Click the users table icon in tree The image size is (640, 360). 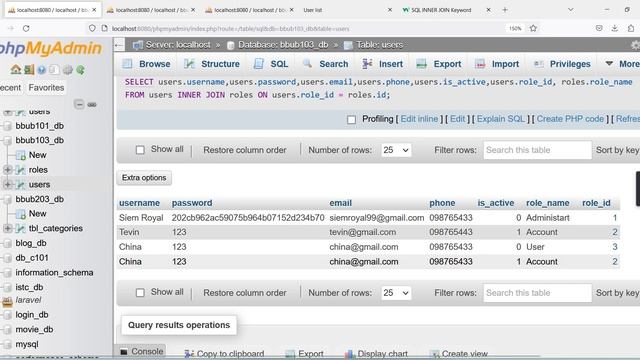click(20, 184)
